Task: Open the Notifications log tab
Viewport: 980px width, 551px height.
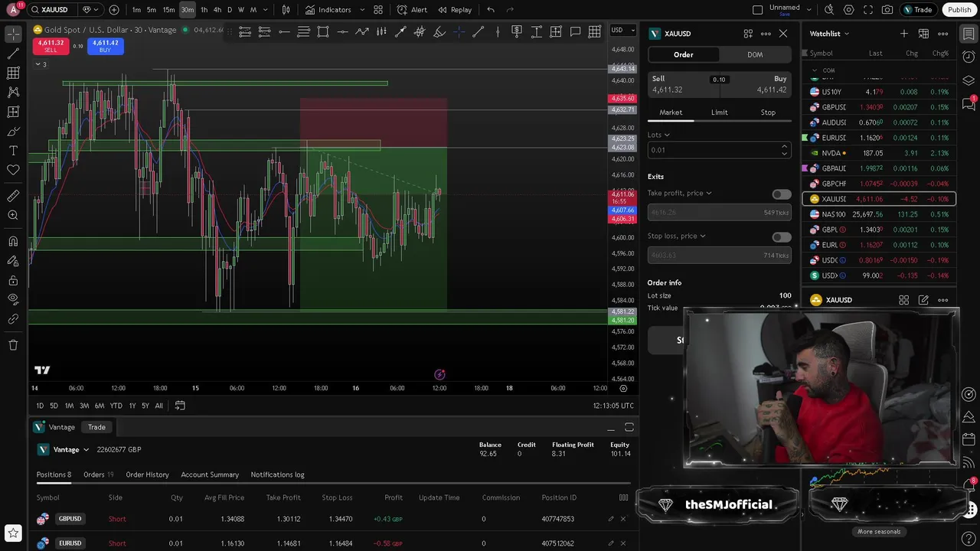Action: click(277, 474)
